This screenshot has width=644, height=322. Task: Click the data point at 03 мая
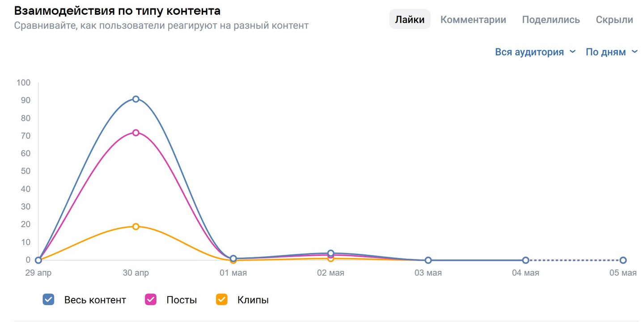(428, 260)
